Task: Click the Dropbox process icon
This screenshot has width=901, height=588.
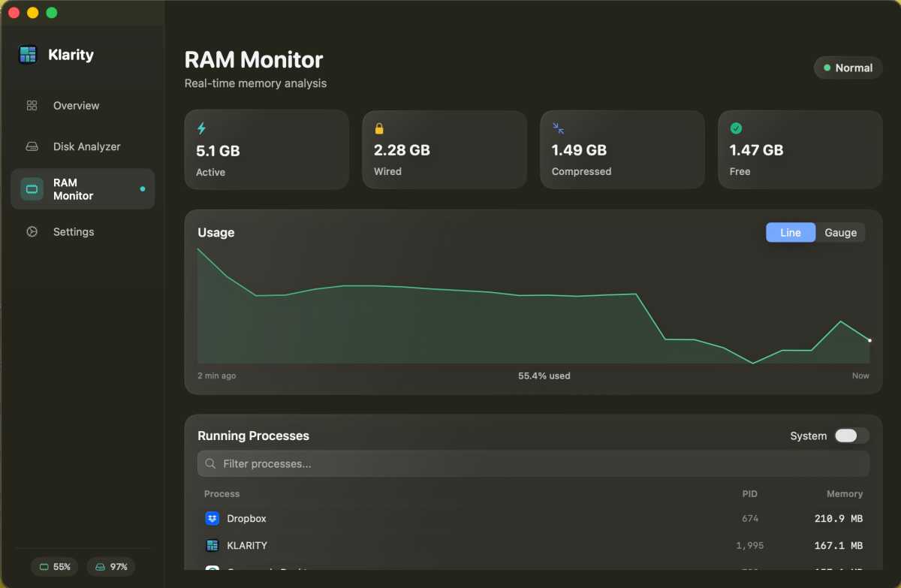Action: click(211, 518)
